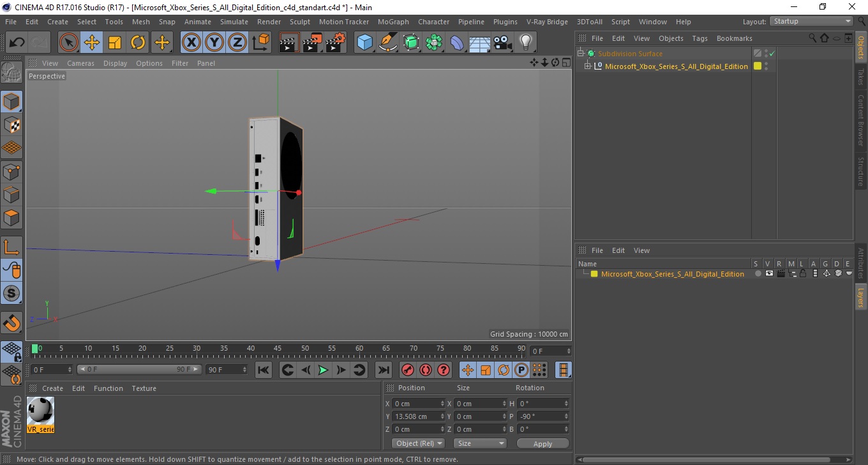Click the Y position field 13.508 cm

pyautogui.click(x=419, y=416)
